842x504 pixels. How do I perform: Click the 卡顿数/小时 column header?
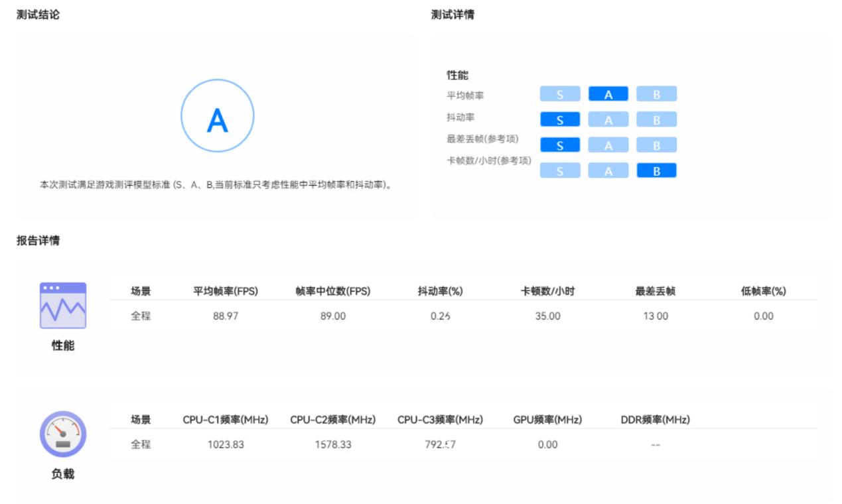click(x=547, y=291)
